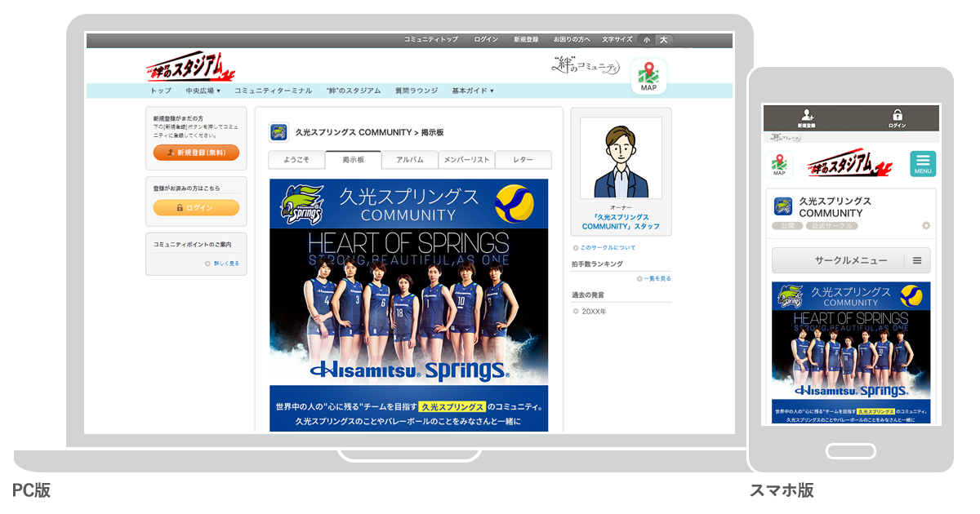Open the サークルメニュー dropdown on the smartphone
980x514 pixels.
[851, 260]
